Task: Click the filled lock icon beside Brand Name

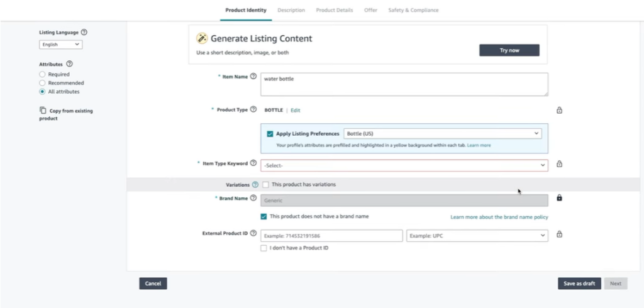Action: pos(559,197)
